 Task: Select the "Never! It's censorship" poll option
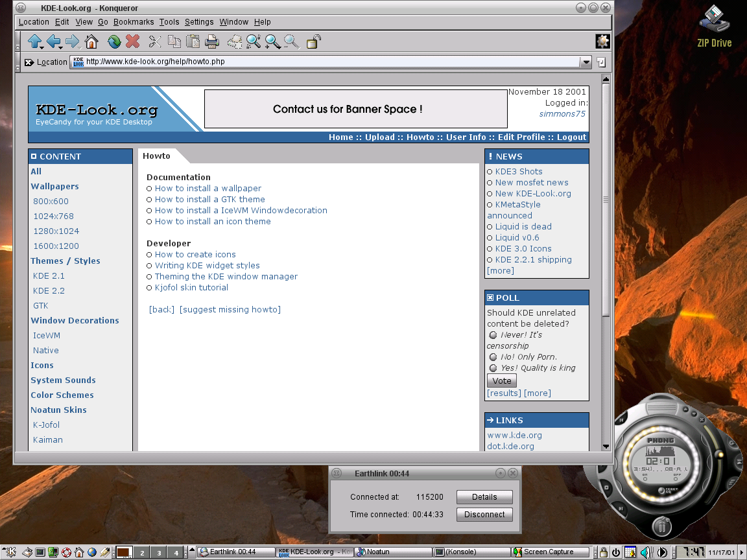493,335
